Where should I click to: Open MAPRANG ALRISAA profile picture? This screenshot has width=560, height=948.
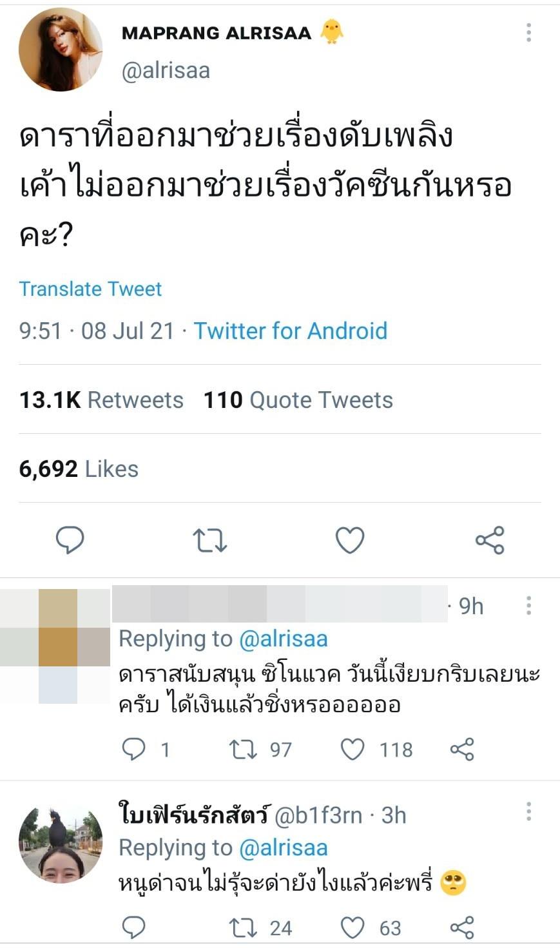tap(61, 50)
